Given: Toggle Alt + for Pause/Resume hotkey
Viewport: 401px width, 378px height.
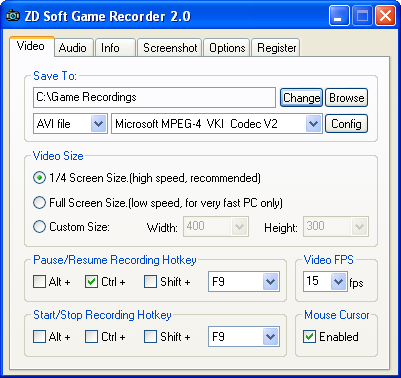Looking at the screenshot, I should tap(39, 282).
